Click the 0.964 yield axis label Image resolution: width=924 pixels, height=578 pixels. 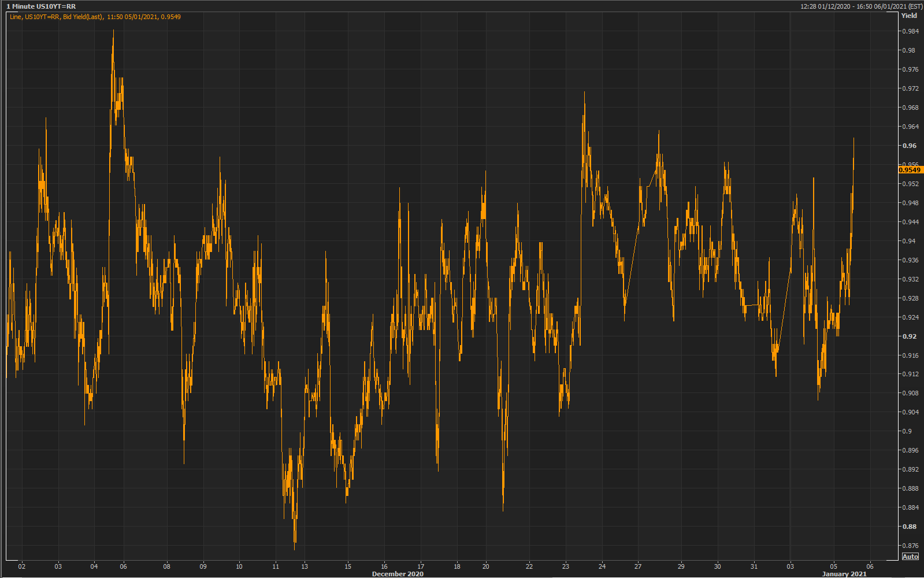[x=911, y=127]
